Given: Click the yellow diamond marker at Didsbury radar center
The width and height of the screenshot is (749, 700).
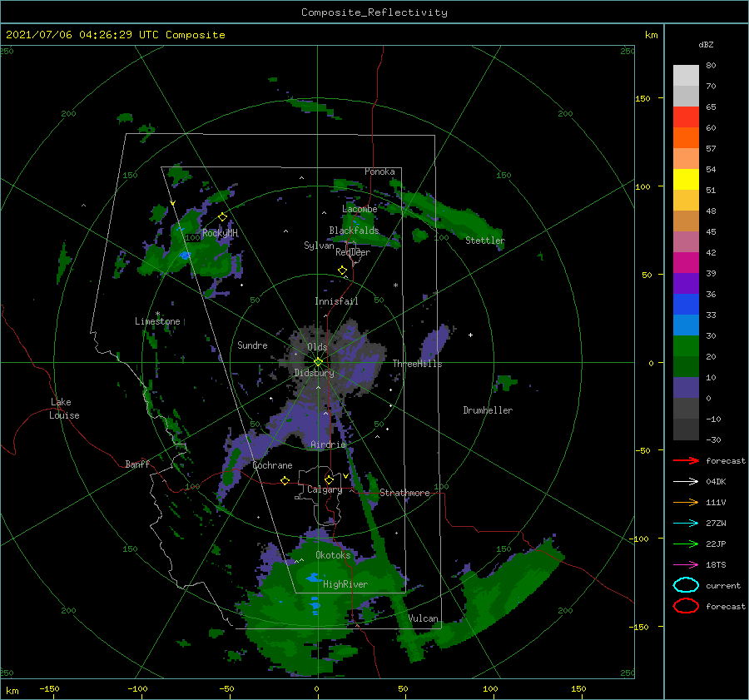Looking at the screenshot, I should click(x=318, y=362).
